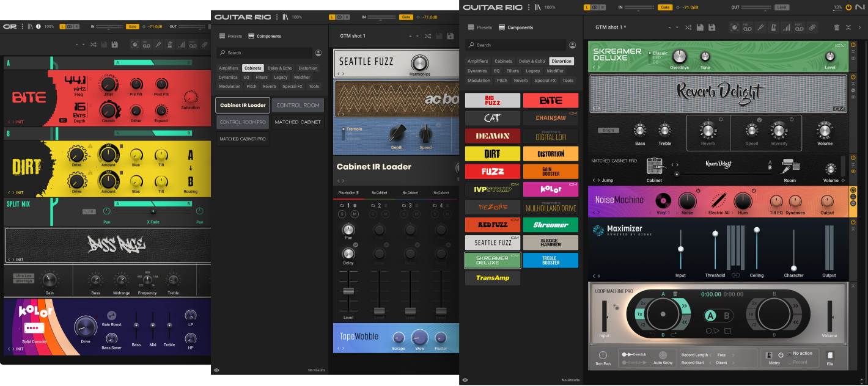Open Amplifiers category, right window
The height and width of the screenshot is (386, 868).
tap(478, 61)
